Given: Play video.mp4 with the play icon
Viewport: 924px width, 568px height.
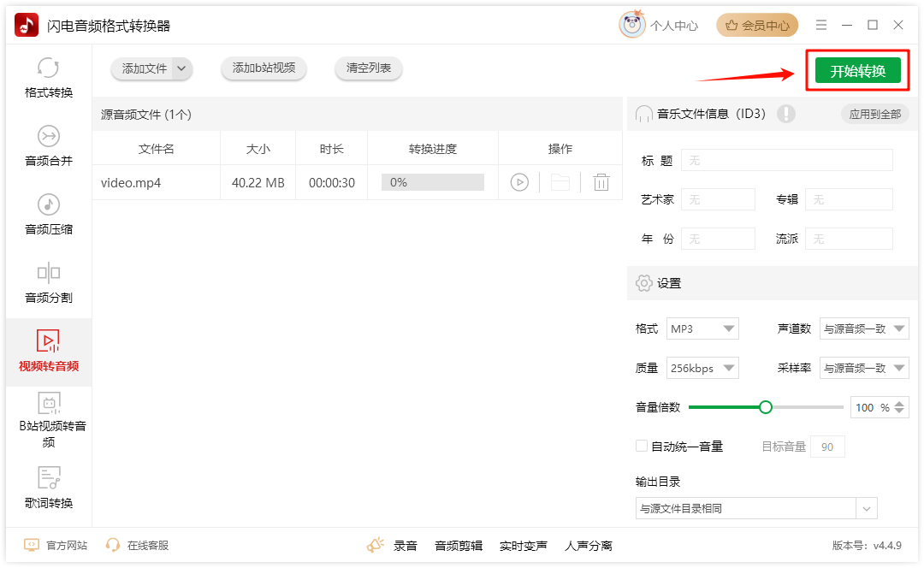Looking at the screenshot, I should pos(519,182).
